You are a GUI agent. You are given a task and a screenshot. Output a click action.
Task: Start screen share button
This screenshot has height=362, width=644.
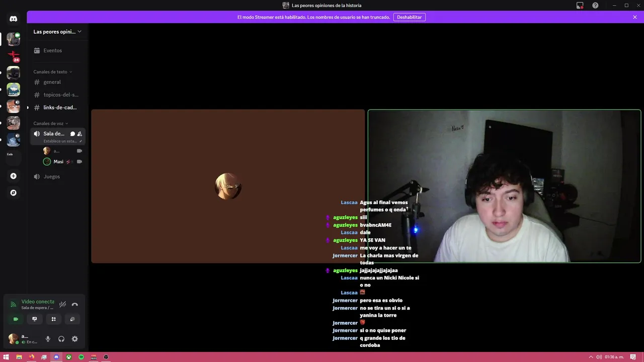pyautogui.click(x=35, y=319)
